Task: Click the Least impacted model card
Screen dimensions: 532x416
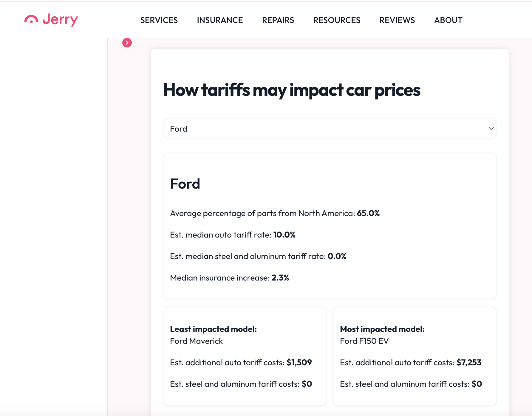Action: (x=245, y=356)
